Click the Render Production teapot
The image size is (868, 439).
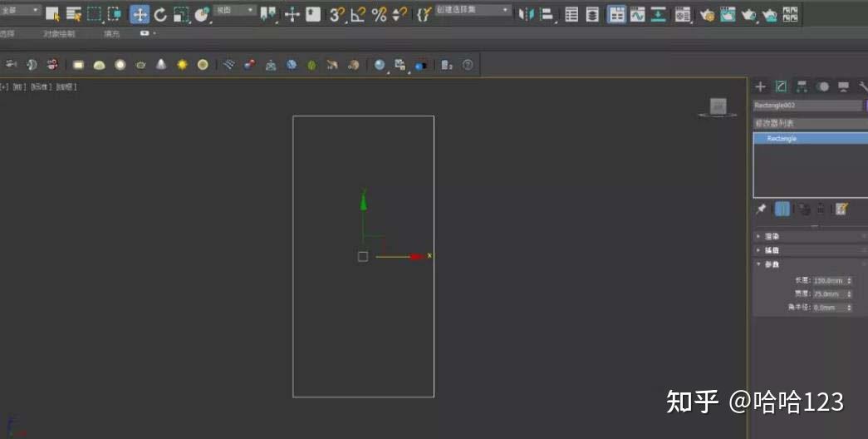pyautogui.click(x=748, y=14)
